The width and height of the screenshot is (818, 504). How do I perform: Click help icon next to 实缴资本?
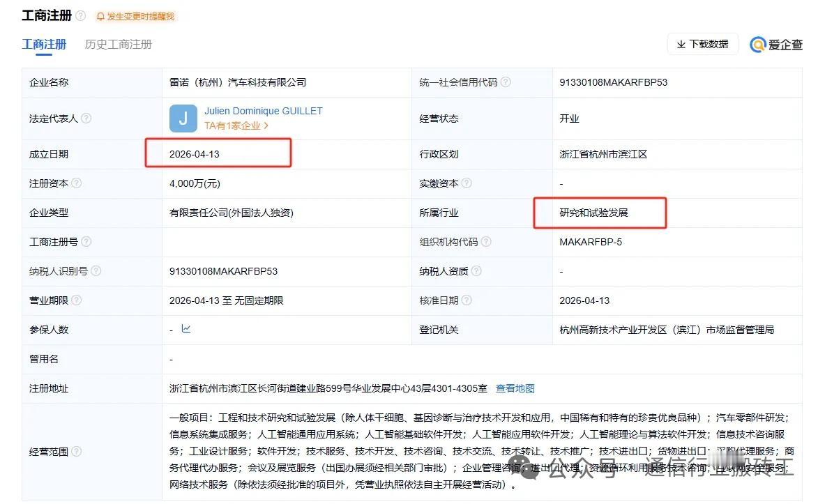click(x=467, y=183)
